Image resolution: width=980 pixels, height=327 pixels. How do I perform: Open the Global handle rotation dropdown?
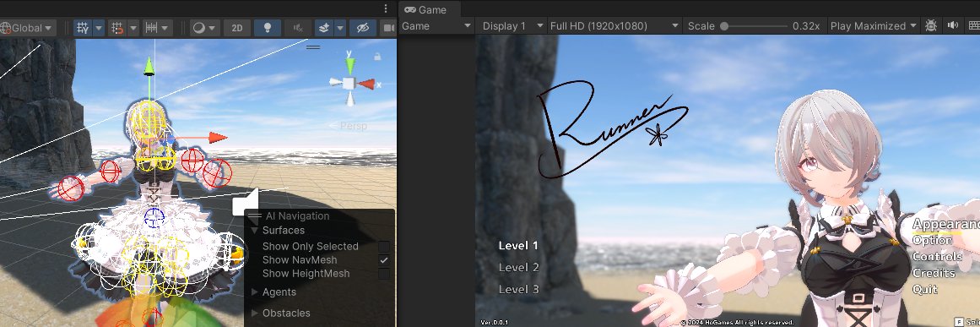(28, 28)
